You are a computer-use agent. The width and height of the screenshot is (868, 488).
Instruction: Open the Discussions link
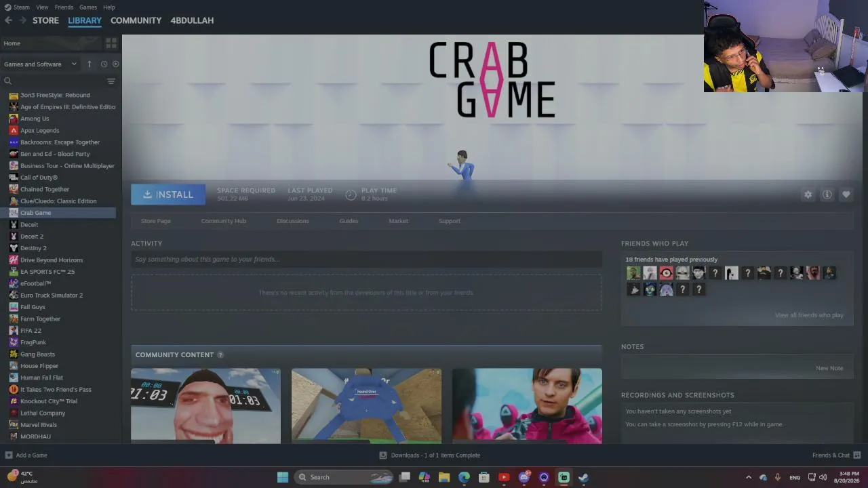click(293, 221)
